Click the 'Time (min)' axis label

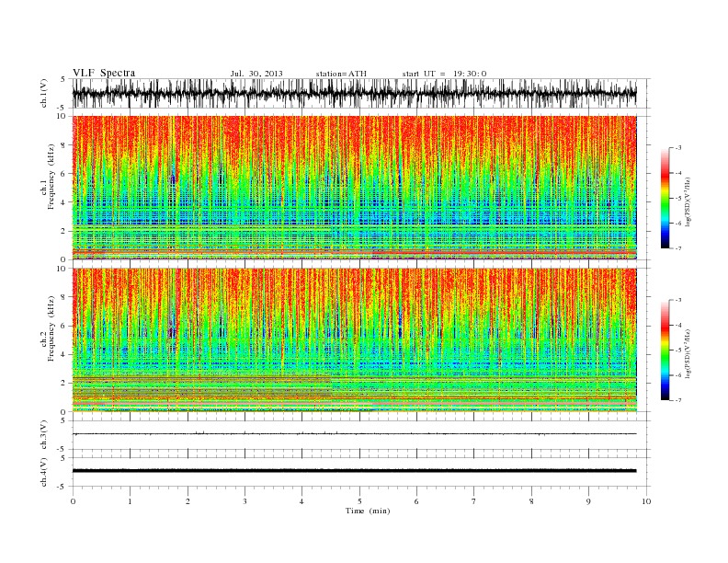(x=368, y=511)
